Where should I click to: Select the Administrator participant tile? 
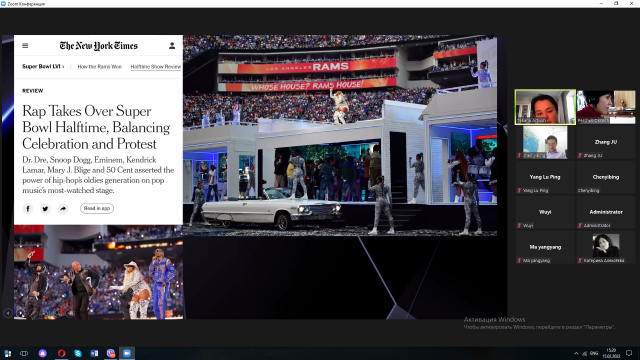(x=606, y=212)
